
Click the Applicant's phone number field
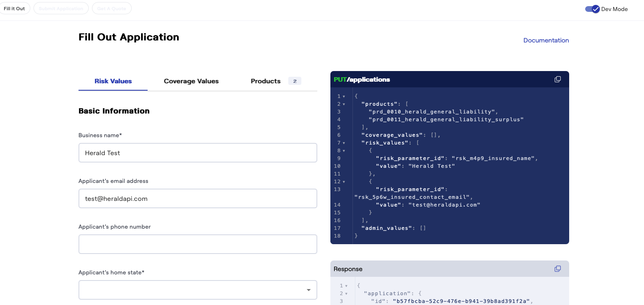point(198,244)
